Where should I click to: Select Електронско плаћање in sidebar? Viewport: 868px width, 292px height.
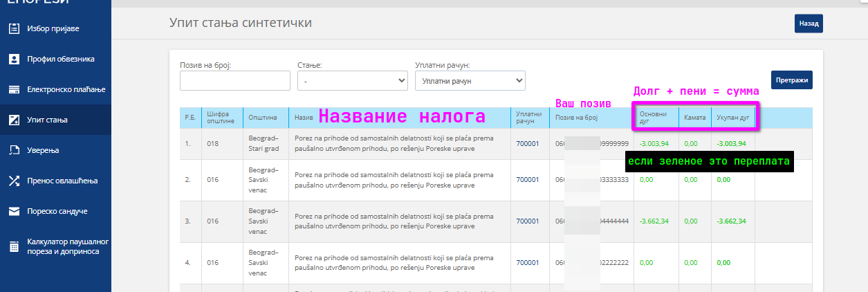coord(66,89)
